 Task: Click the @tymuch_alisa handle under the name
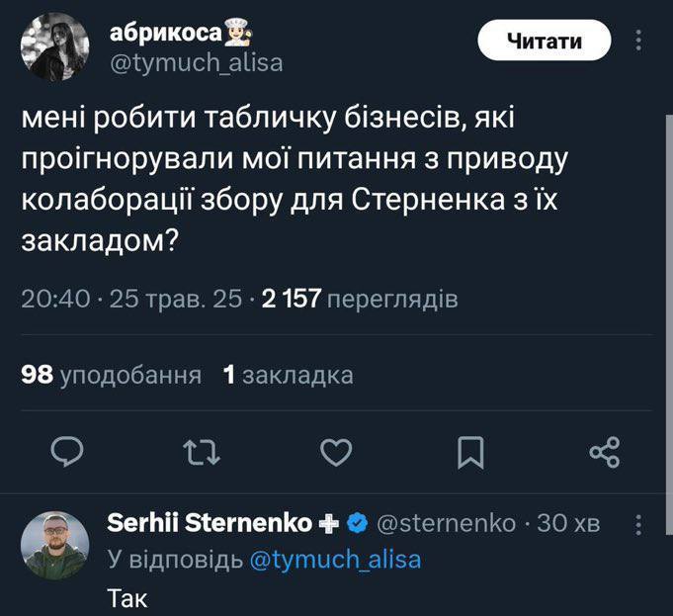pos(195,62)
